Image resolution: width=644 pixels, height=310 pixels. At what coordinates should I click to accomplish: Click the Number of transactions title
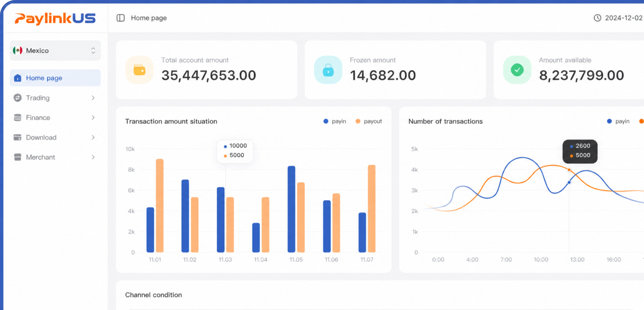tap(446, 121)
